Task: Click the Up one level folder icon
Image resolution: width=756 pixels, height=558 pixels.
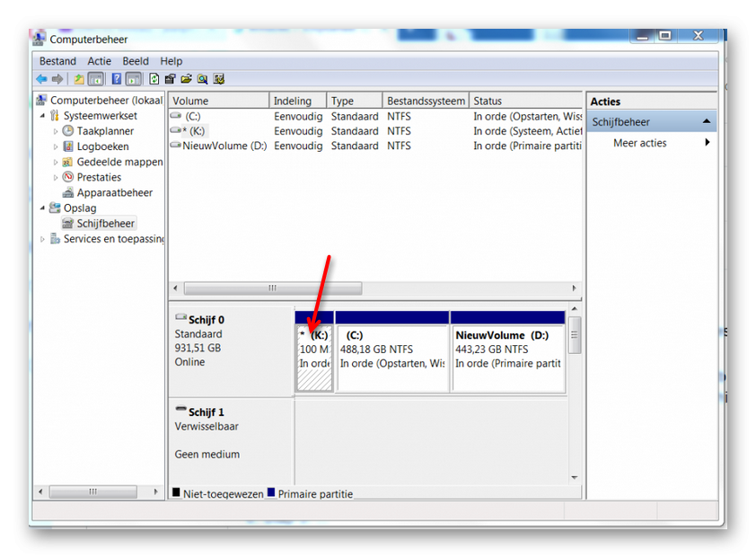Action: [79, 79]
